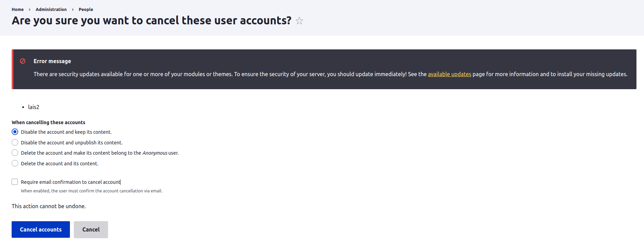Open the "available updates" link
This screenshot has height=249, width=644.
pyautogui.click(x=449, y=74)
